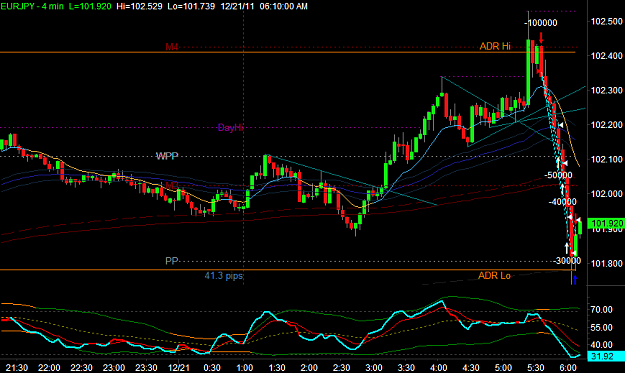
Task: Click the 23:30 time axis label
Action: (x=146, y=368)
